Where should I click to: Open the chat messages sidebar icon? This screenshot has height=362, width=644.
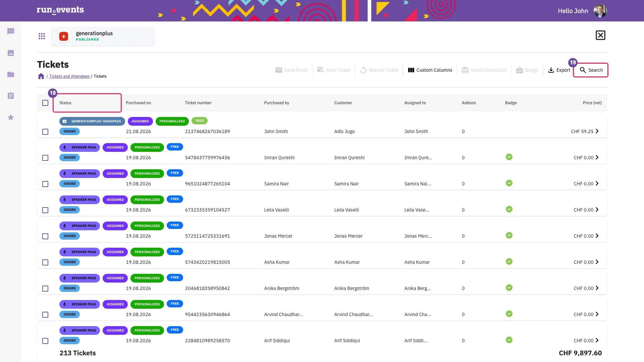click(x=11, y=32)
